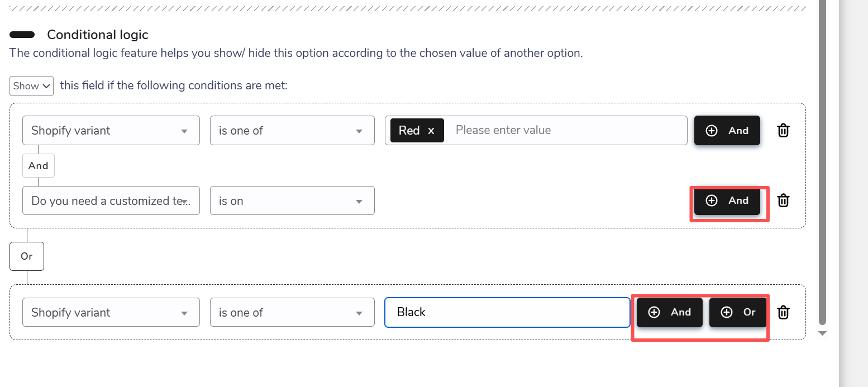Viewport: 868px width, 387px height.
Task: Click And button in 'is on' row
Action: coord(727,200)
